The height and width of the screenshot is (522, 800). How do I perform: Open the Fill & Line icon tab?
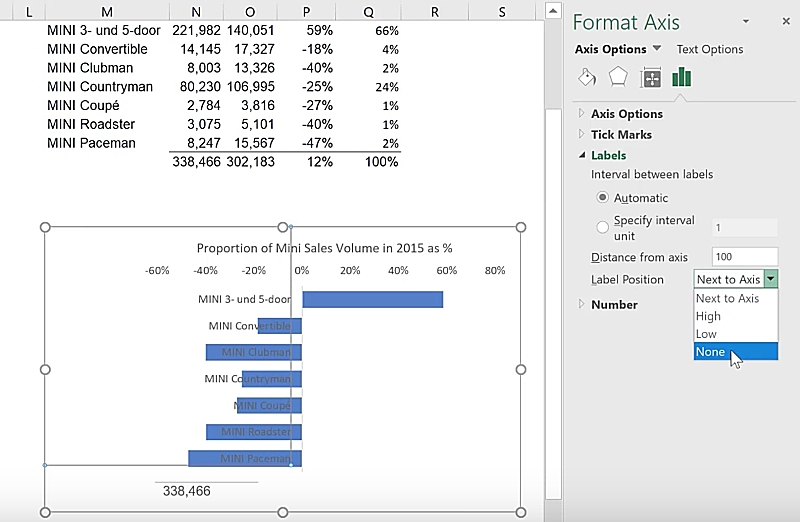pos(587,78)
